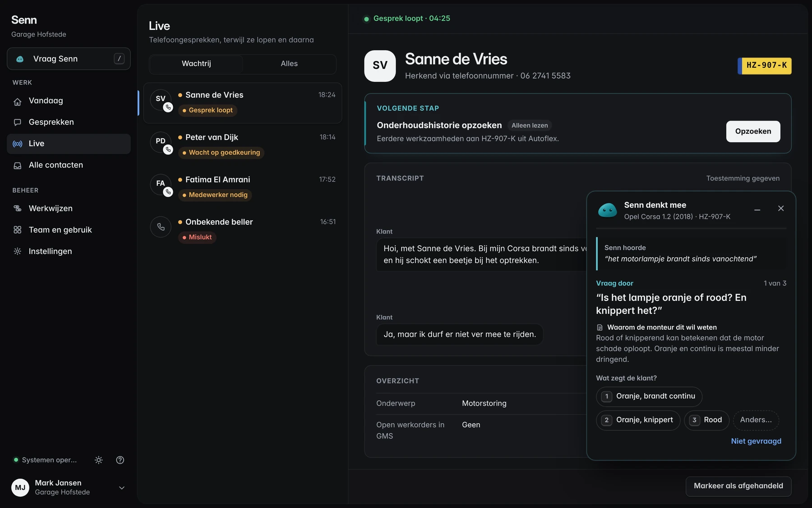This screenshot has height=508, width=812.
Task: Open Alle contacten inbox icon
Action: click(x=18, y=165)
